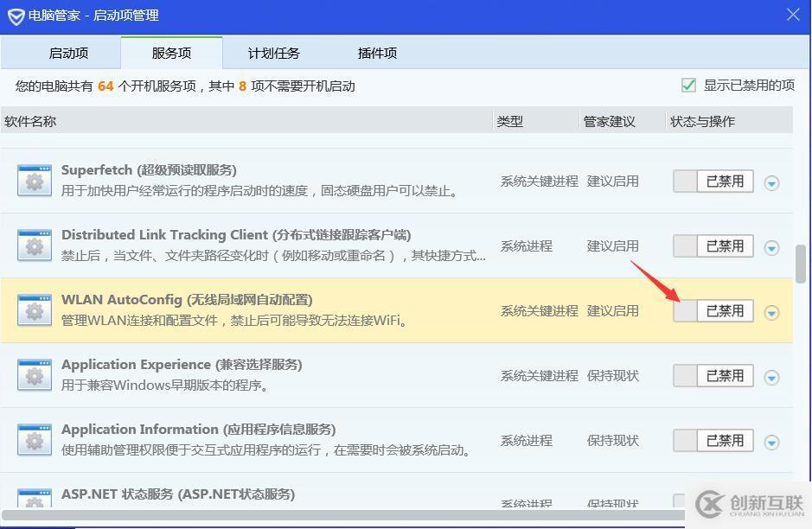812x529 pixels.
Task: Click description 管理WLAN连接和配置文件
Action: pyautogui.click(x=234, y=321)
